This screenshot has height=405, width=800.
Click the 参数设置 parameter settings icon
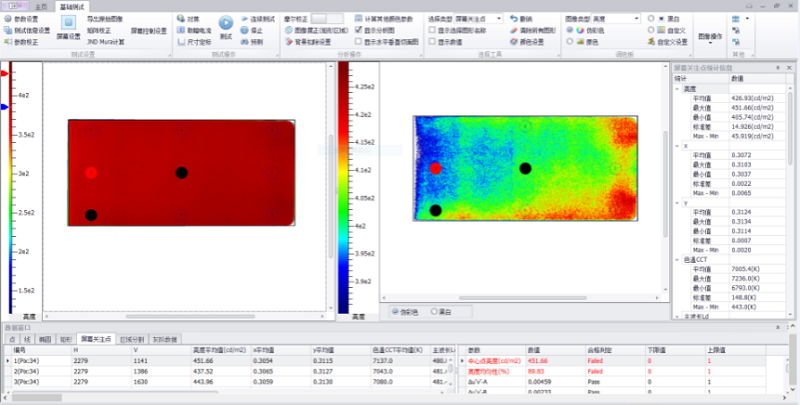tap(9, 19)
